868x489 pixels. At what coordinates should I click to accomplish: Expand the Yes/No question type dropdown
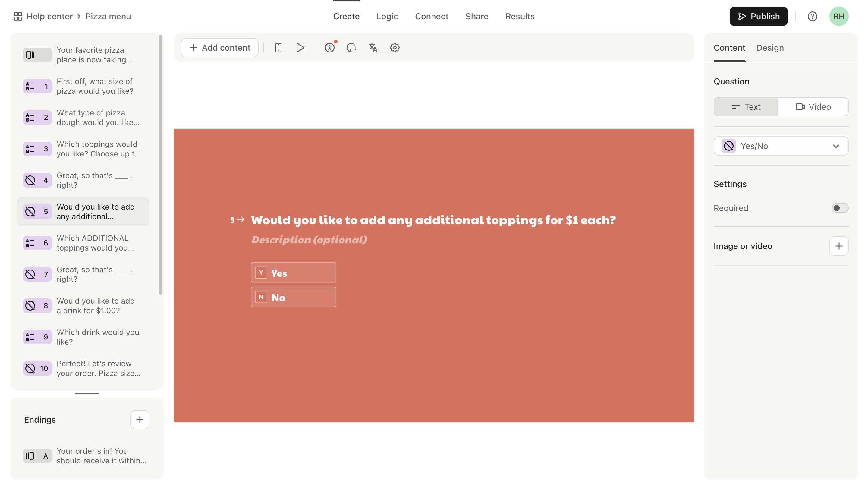click(781, 146)
